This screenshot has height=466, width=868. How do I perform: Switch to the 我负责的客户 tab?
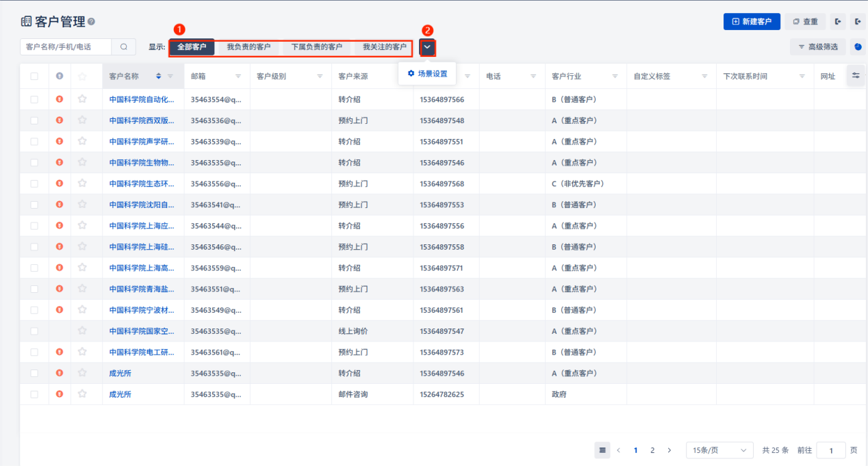coord(248,47)
